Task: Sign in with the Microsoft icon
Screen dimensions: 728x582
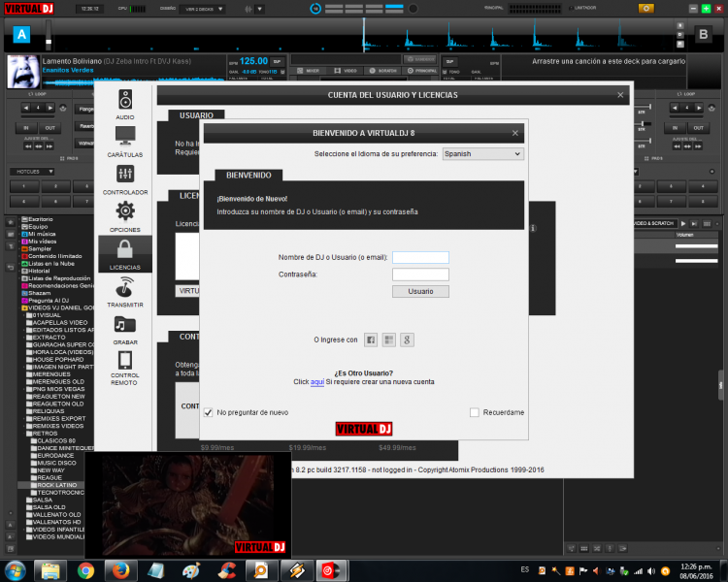Action: (x=388, y=339)
